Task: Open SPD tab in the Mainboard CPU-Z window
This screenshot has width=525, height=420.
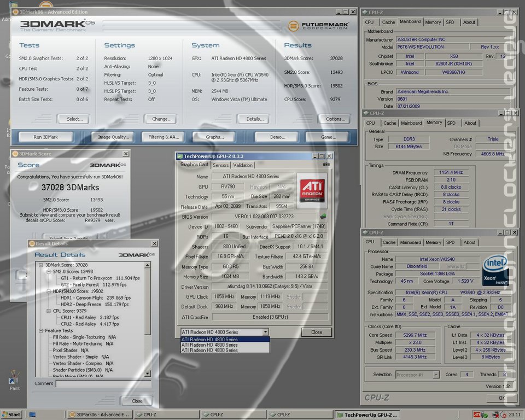Action: (450, 22)
